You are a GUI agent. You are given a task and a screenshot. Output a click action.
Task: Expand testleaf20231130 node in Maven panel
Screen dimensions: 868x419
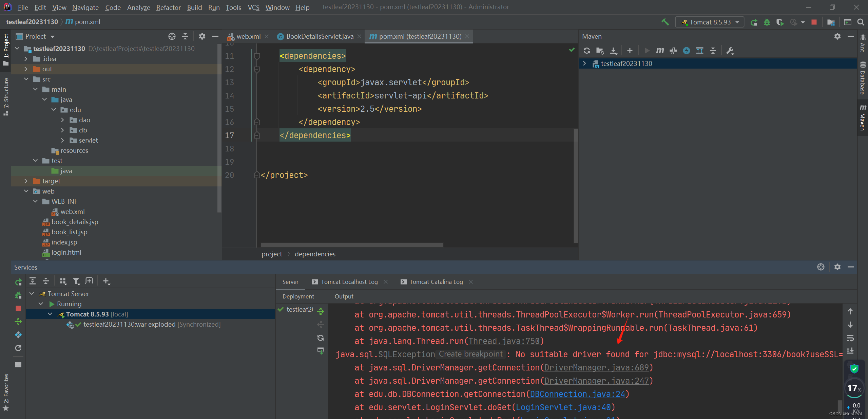pyautogui.click(x=584, y=63)
